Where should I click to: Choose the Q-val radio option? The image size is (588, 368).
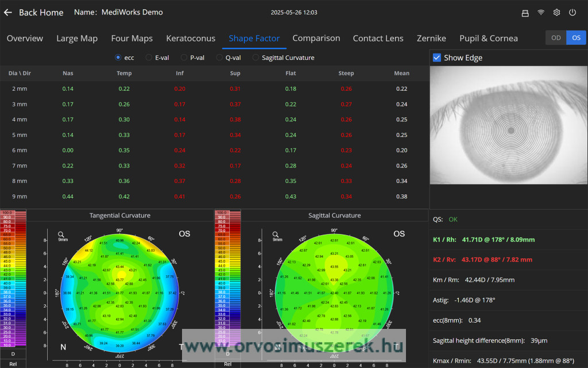pyautogui.click(x=219, y=57)
